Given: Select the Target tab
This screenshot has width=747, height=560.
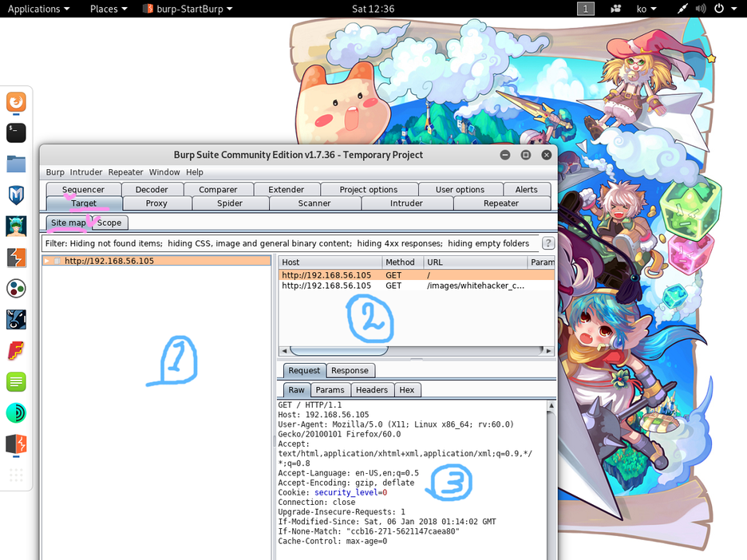Looking at the screenshot, I should [x=84, y=203].
